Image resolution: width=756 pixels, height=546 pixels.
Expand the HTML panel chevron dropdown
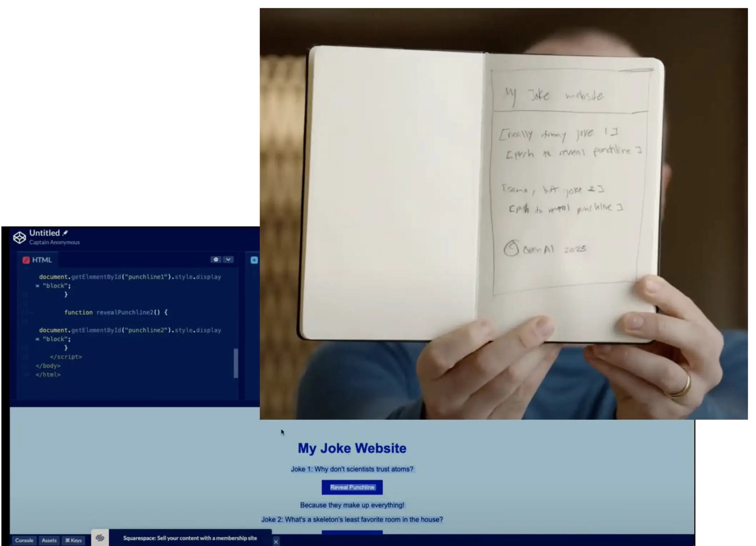tap(228, 260)
